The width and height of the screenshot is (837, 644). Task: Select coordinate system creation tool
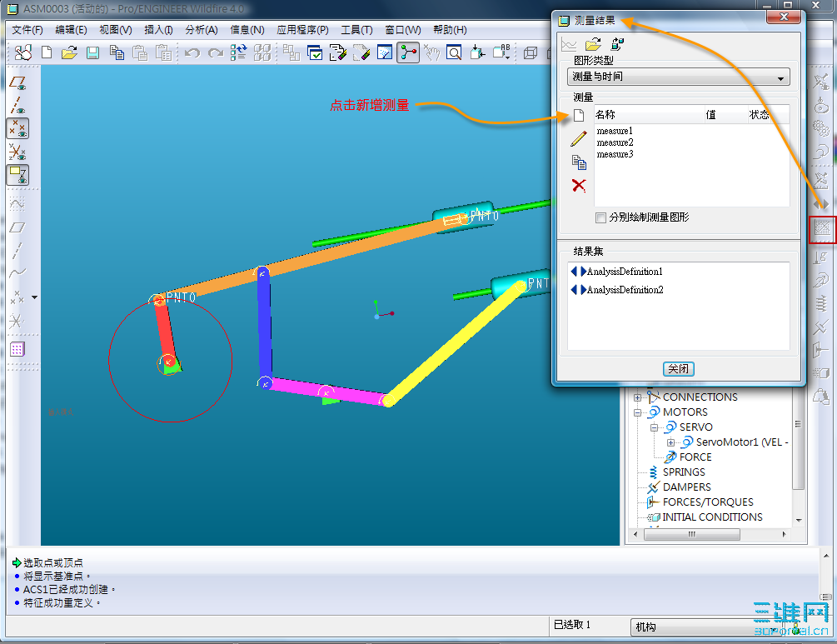click(x=17, y=321)
